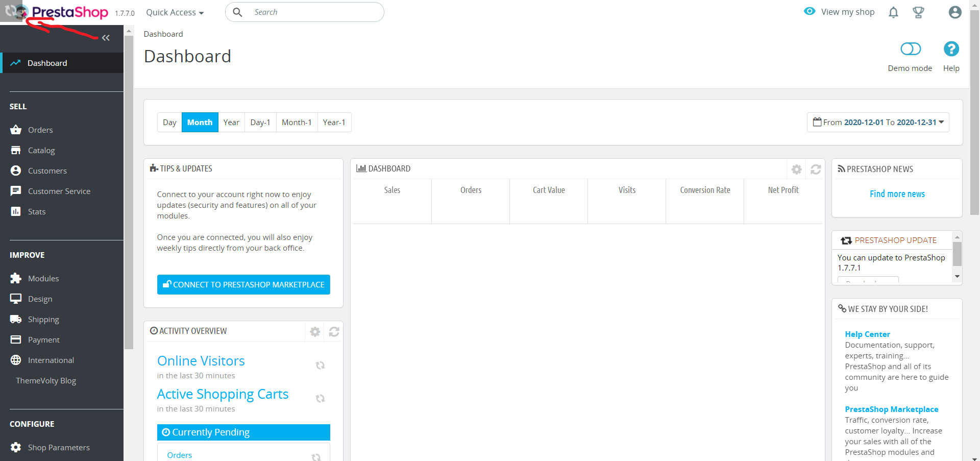
Task: Open Activity Overview settings gear
Action: pyautogui.click(x=315, y=332)
